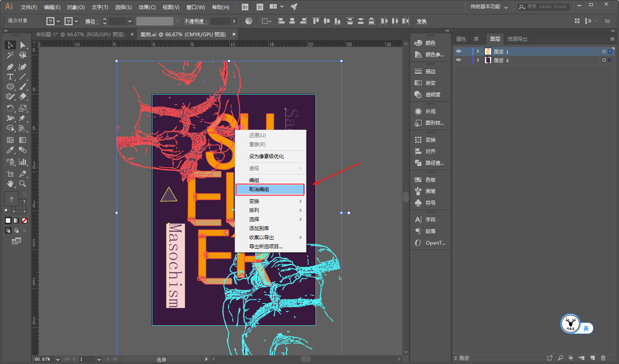
Task: Expand layer 图层 4 contents
Action: [478, 60]
